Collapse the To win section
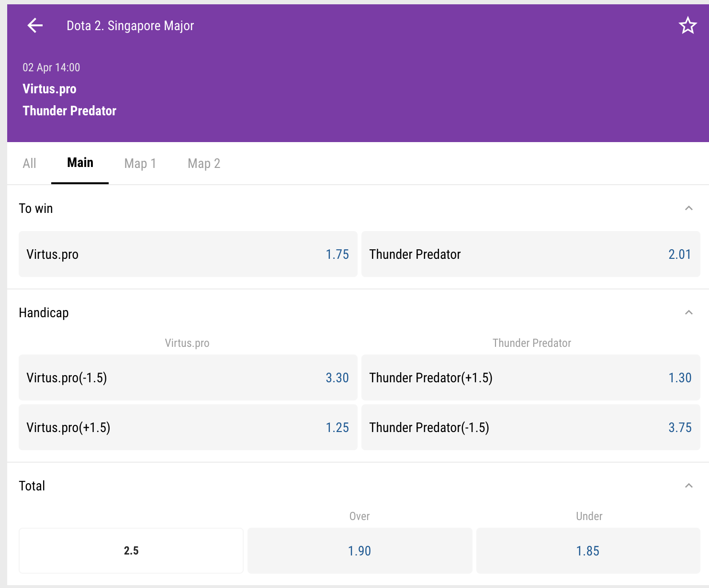709x588 pixels. [689, 208]
